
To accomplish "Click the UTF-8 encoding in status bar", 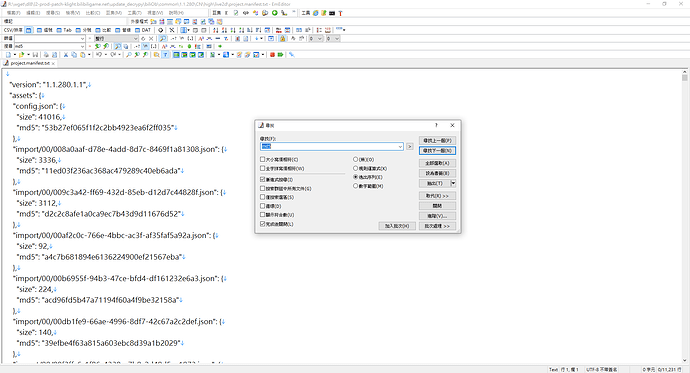I will (602, 369).
